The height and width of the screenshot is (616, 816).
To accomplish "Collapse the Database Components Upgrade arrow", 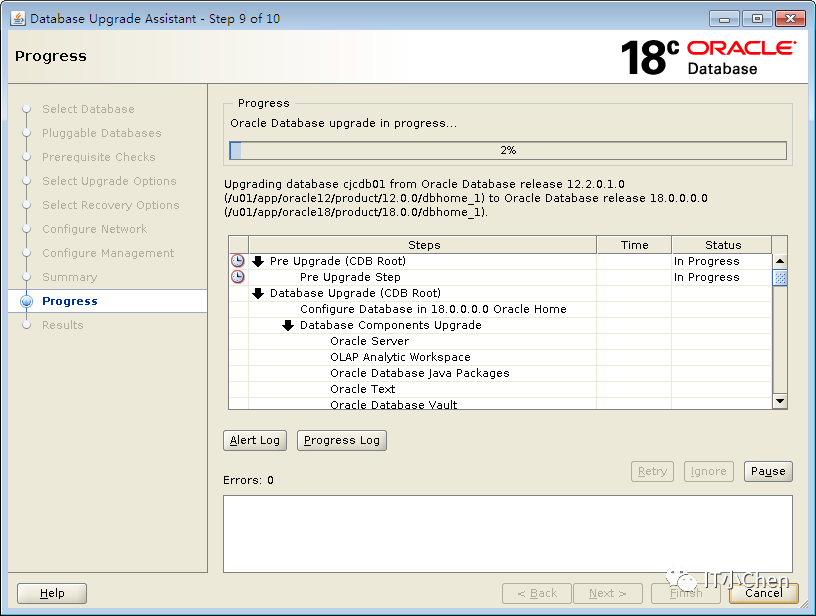I will coord(288,326).
